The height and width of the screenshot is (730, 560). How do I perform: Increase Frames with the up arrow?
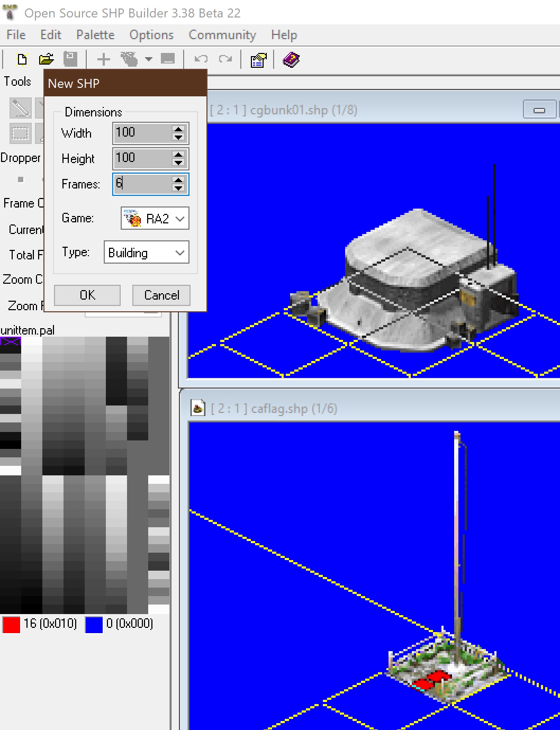[x=179, y=179]
